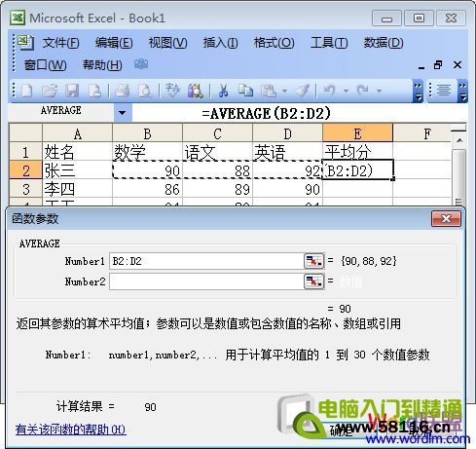Expand the Formatting toolbar options chevron
Viewport: 476px width, 449px height.
click(463, 91)
